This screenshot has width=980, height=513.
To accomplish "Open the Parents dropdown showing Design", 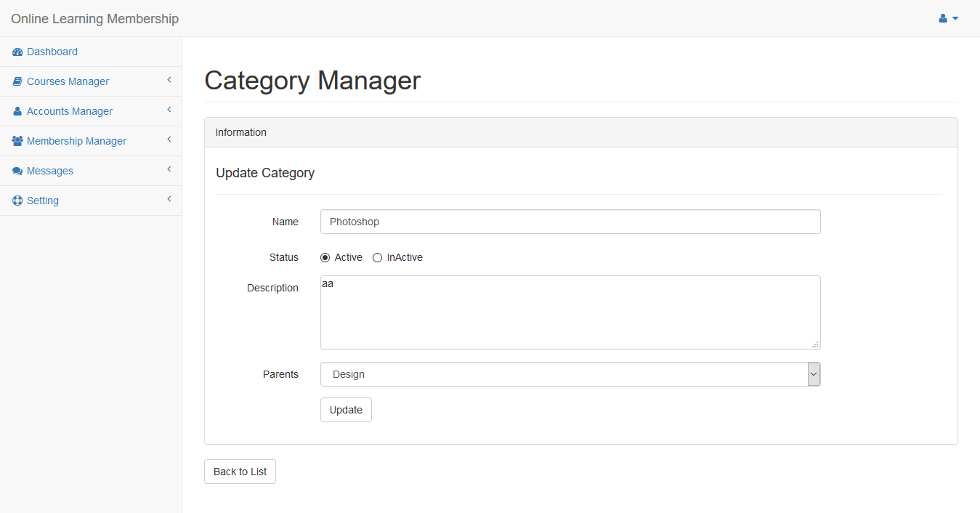I will [x=570, y=374].
